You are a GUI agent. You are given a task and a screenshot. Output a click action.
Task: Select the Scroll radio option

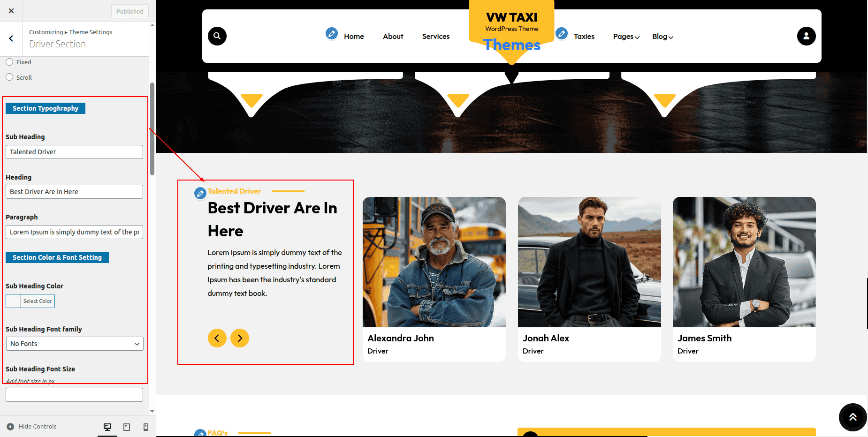[x=9, y=77]
